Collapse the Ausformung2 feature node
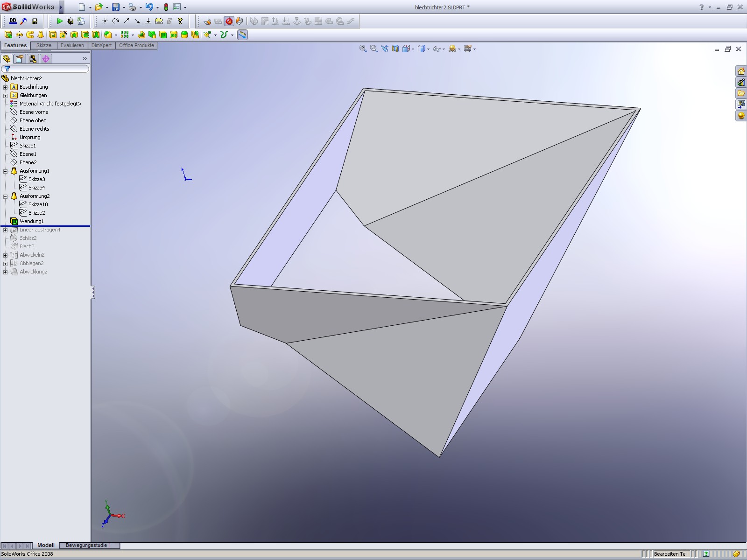The height and width of the screenshot is (560, 747). coord(5,196)
